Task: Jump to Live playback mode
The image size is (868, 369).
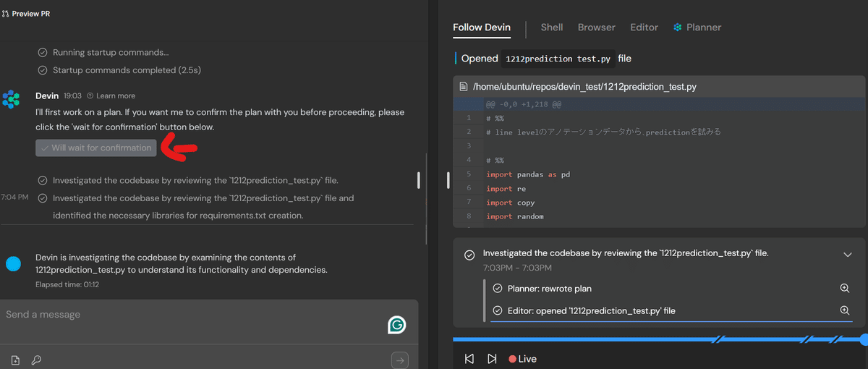Action: pos(522,359)
